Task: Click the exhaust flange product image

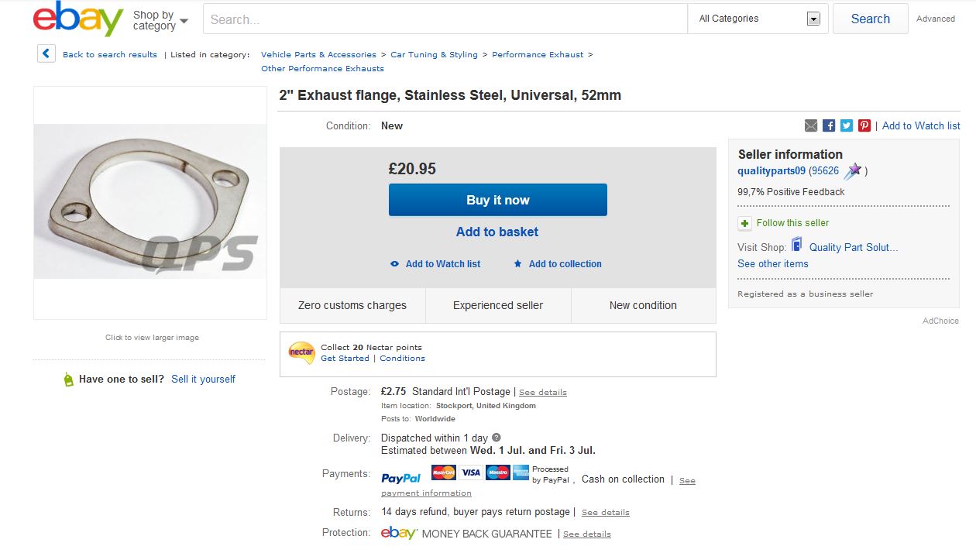Action: [x=150, y=201]
